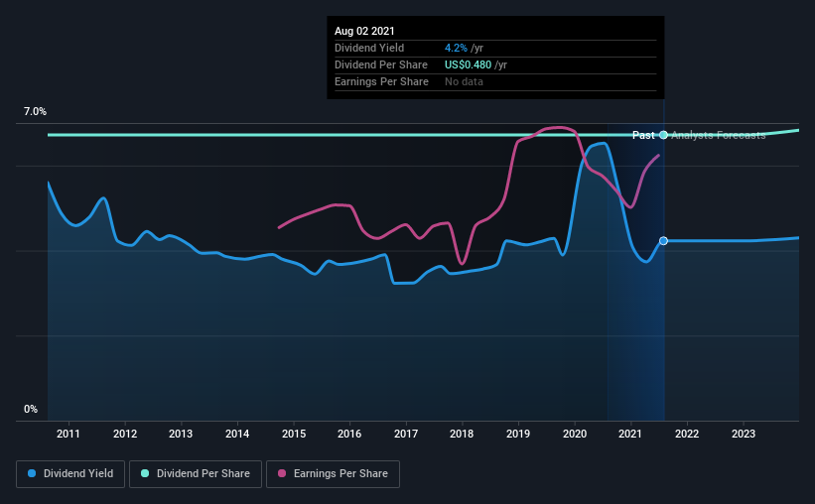Click the 4.2% dividend yield value in tooltip
The width and height of the screenshot is (815, 504).
[456, 48]
